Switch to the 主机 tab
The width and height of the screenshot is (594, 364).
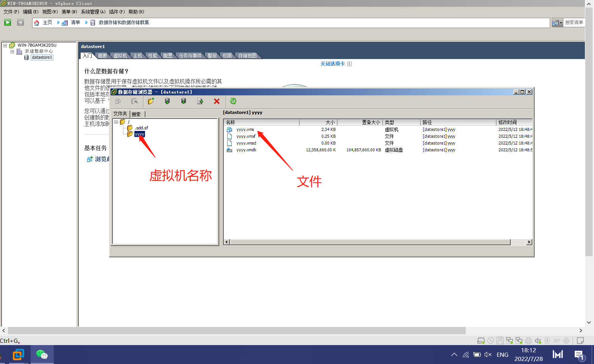point(137,56)
